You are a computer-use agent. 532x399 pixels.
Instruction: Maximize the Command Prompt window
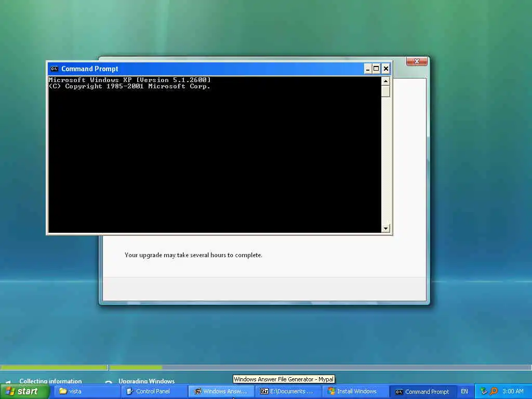pyautogui.click(x=376, y=69)
